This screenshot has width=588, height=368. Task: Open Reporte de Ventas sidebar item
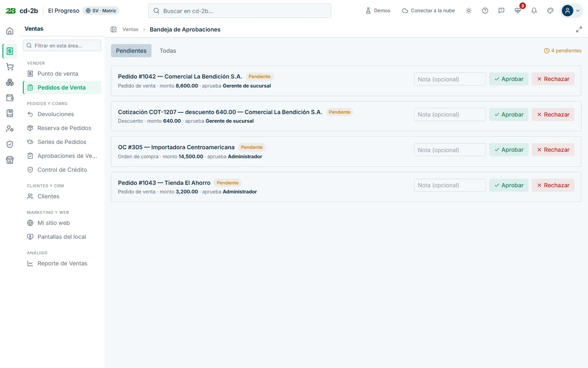[x=62, y=263]
